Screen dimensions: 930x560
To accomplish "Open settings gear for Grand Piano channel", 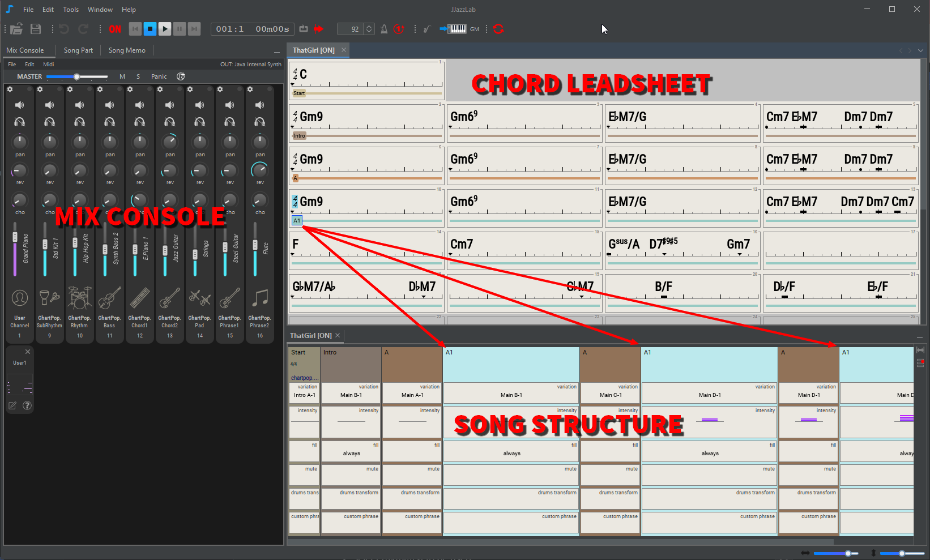I will click(x=10, y=89).
